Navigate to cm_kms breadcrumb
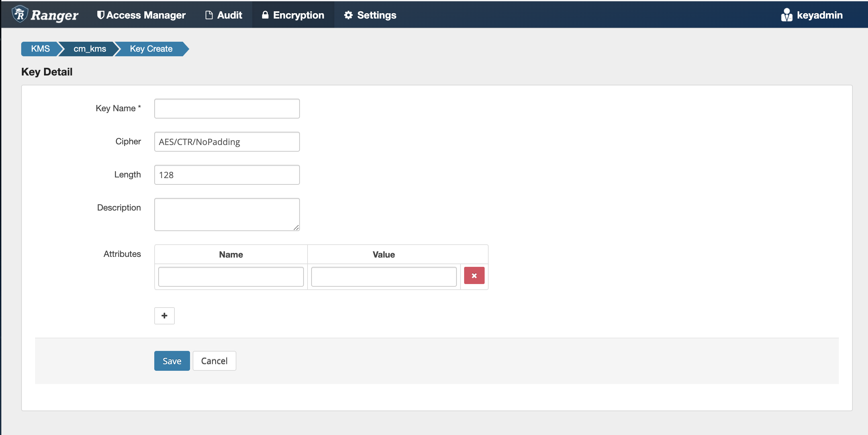The image size is (868, 435). [x=90, y=49]
